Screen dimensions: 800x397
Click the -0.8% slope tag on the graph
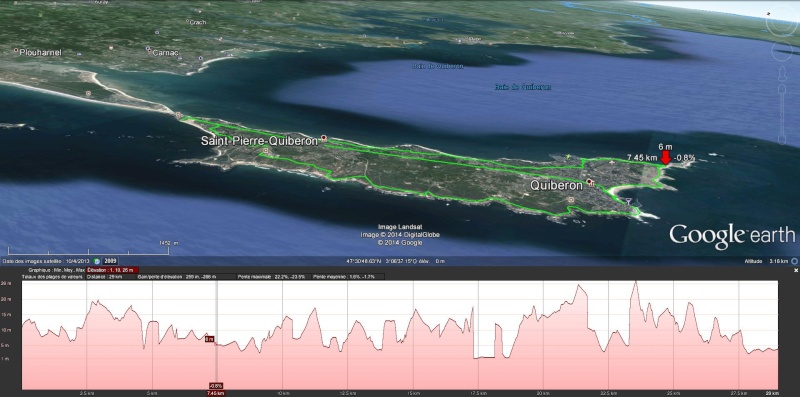tap(216, 385)
